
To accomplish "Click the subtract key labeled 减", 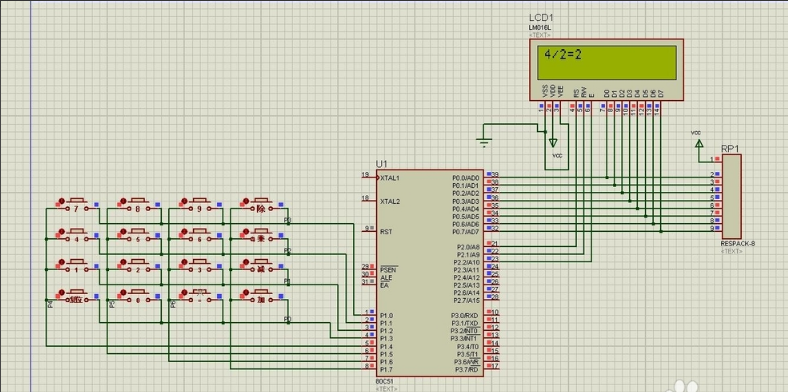I will click(261, 266).
